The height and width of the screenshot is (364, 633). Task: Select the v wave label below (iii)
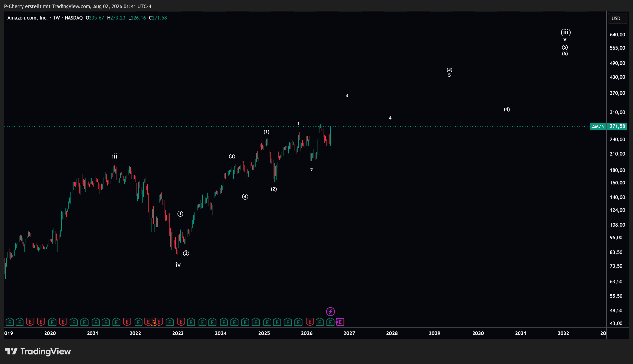coord(565,40)
